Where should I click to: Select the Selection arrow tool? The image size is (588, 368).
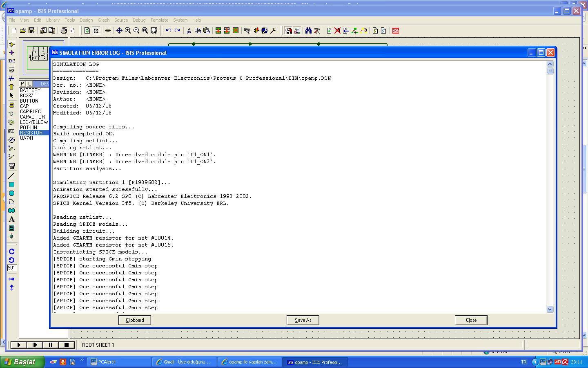[x=11, y=95]
